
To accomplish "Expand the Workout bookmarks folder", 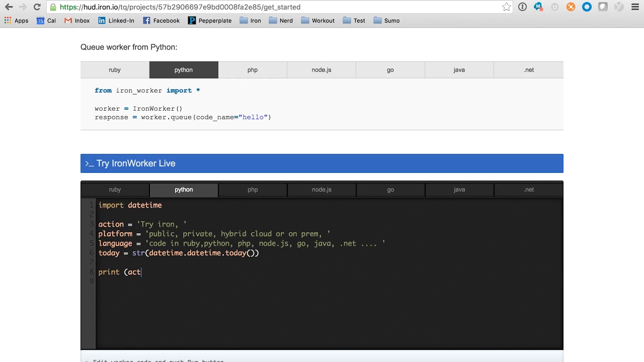I will (x=317, y=21).
